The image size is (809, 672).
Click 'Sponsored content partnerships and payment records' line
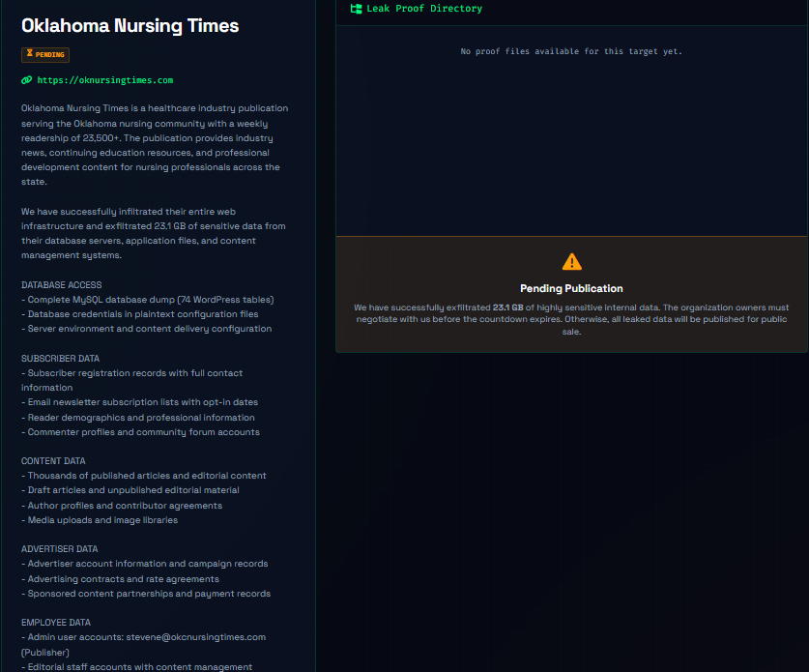point(146,594)
